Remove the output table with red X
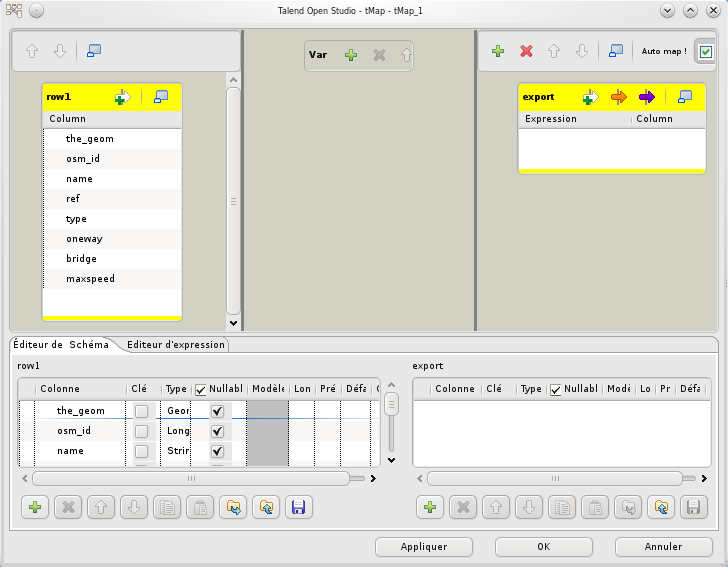The height and width of the screenshot is (567, 728). pyautogui.click(x=526, y=51)
